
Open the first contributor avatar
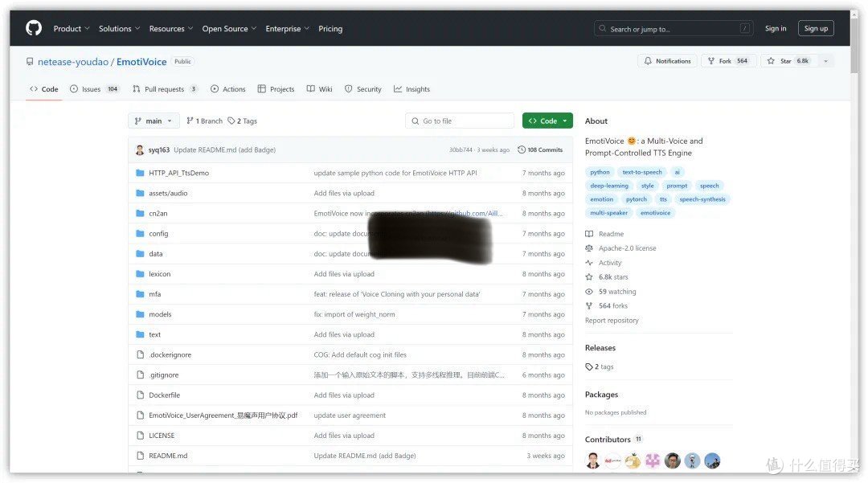click(592, 460)
